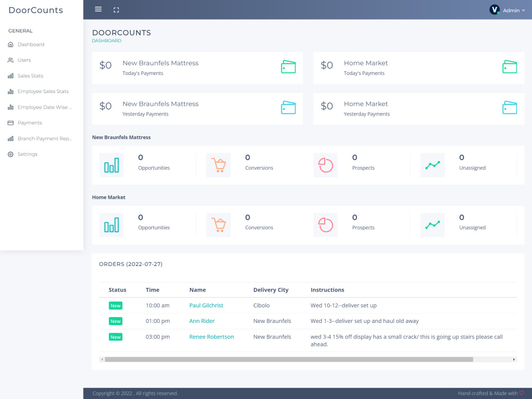Screen dimensions: 532x399
Task: Click Home Market Prospects pie icon
Action: pos(326,225)
